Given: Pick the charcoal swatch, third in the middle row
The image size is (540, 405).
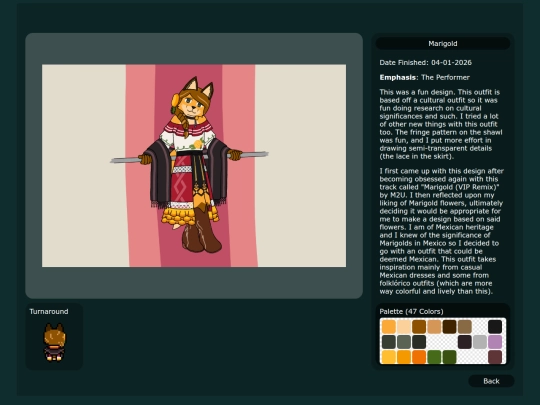Looking at the screenshot, I should [419, 342].
